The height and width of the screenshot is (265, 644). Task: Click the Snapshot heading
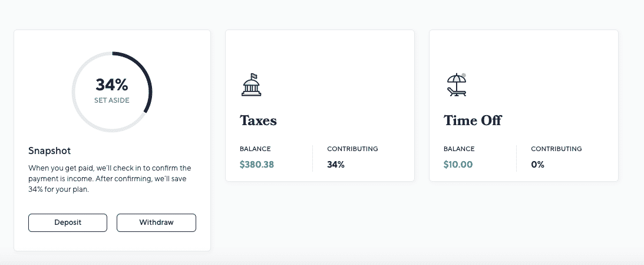tap(49, 151)
